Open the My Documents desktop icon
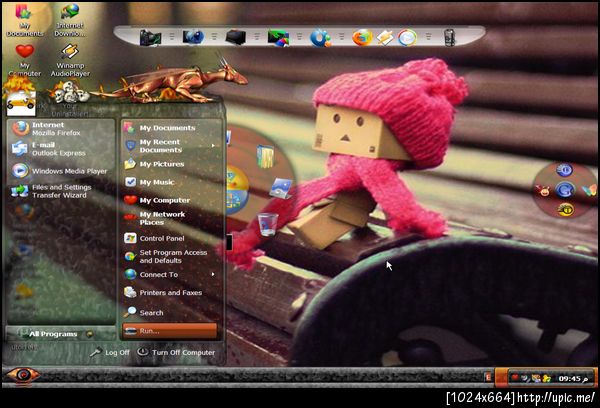 pyautogui.click(x=24, y=20)
